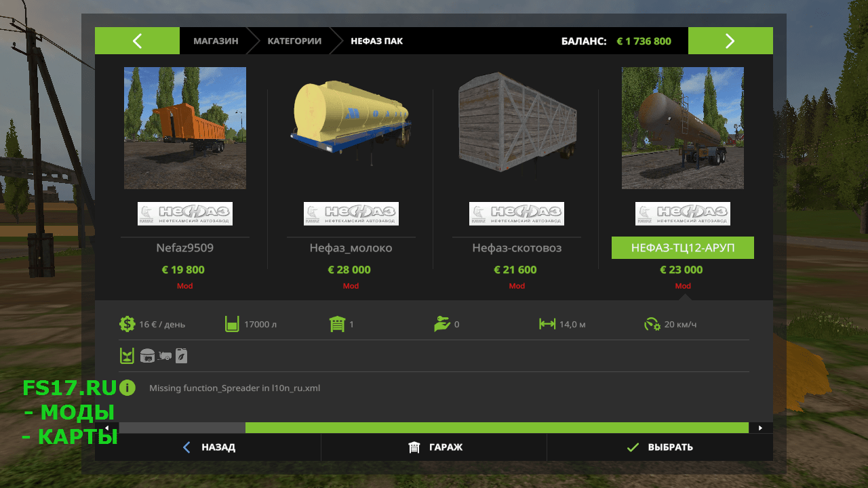The image size is (868, 488).
Task: Select the rusty tanker trailer thumbnail
Action: coord(683,128)
